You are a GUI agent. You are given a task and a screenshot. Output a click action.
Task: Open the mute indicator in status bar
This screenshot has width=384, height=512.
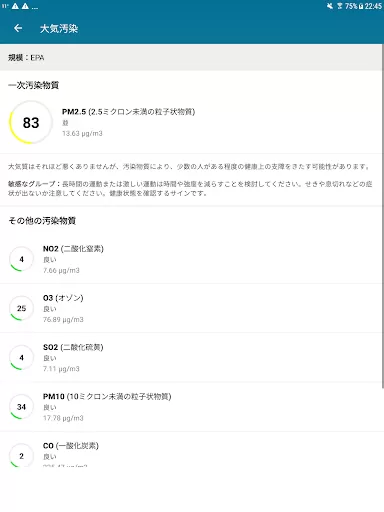[329, 6]
